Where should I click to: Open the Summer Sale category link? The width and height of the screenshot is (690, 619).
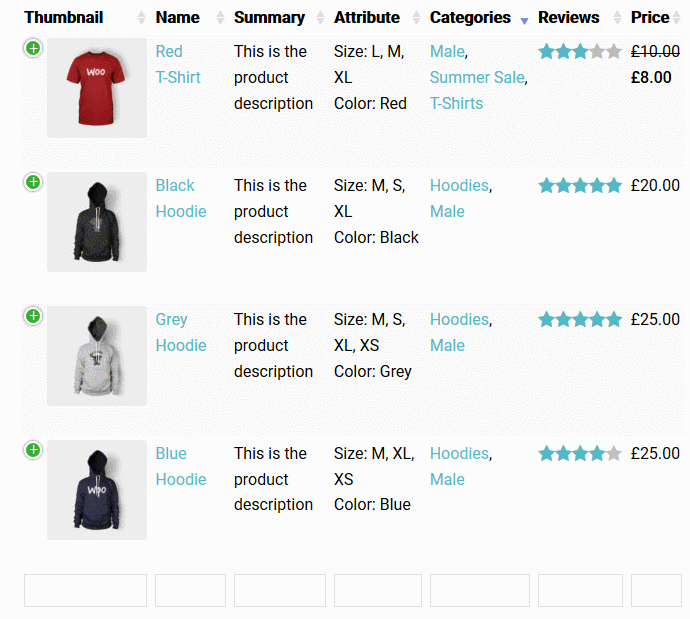(x=477, y=77)
